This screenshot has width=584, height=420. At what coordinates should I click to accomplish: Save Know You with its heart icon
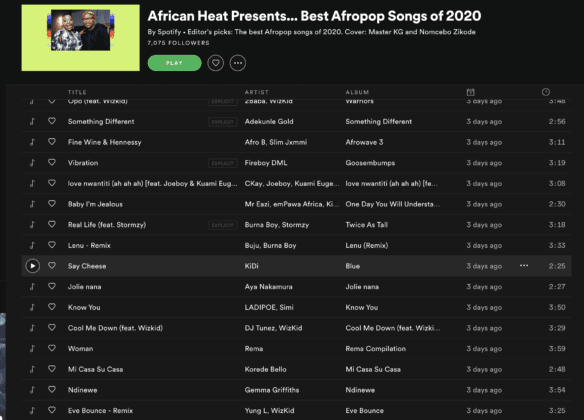[52, 307]
